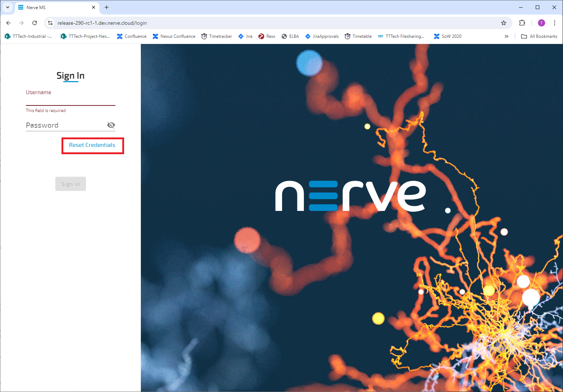Focus the Username input field

coord(70,100)
